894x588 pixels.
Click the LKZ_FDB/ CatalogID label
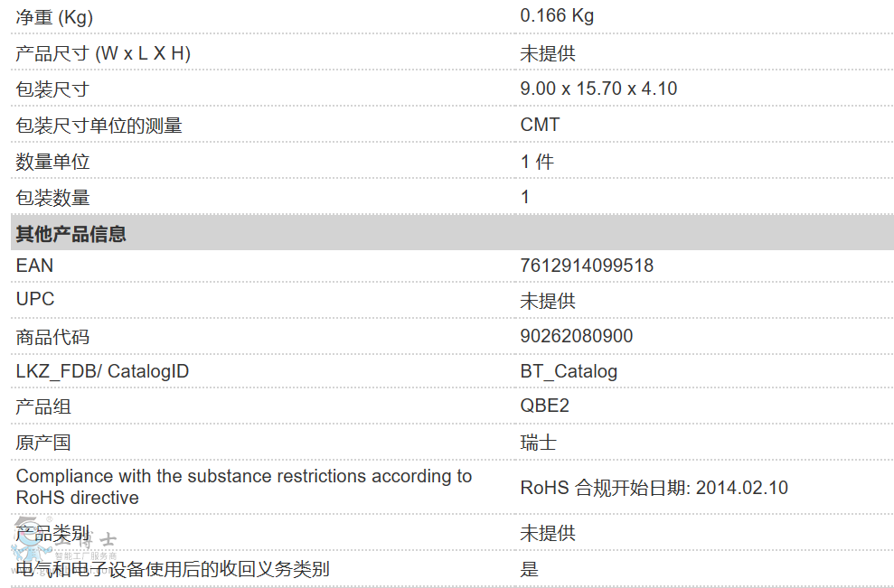point(102,371)
